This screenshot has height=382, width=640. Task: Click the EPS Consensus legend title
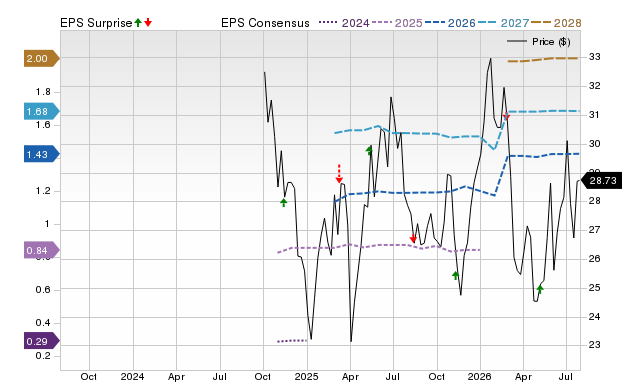click(x=265, y=23)
